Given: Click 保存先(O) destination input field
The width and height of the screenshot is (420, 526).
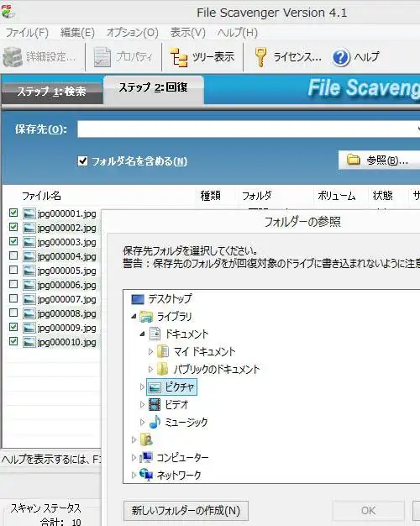Looking at the screenshot, I should click(x=249, y=129).
